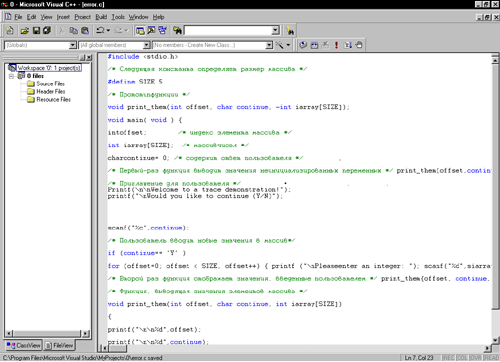This screenshot has height=362, width=500.
Task: Click the Go debug icon
Action: (x=348, y=45)
